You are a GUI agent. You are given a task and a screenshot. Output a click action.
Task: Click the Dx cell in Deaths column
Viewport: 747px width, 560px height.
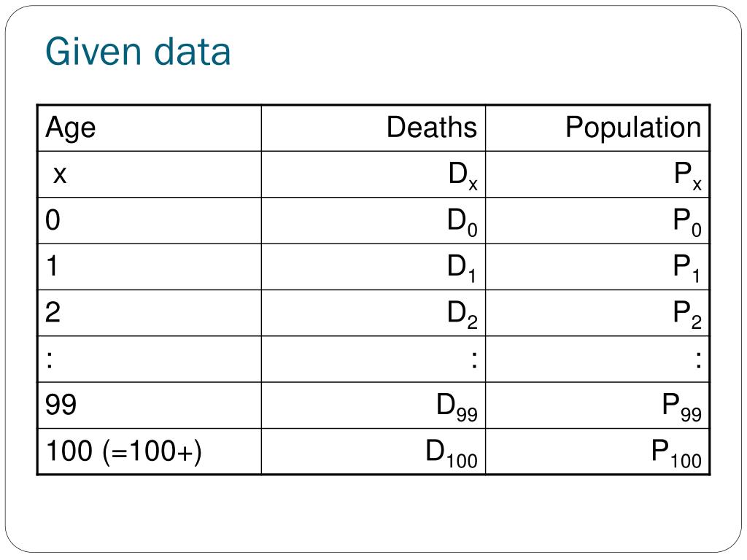click(x=373, y=174)
